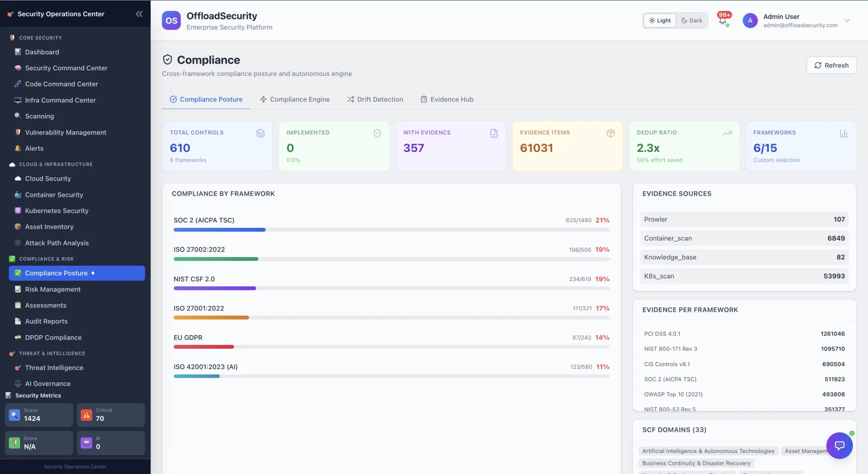
Task: Open notifications bell with 99+ badge
Action: [723, 20]
